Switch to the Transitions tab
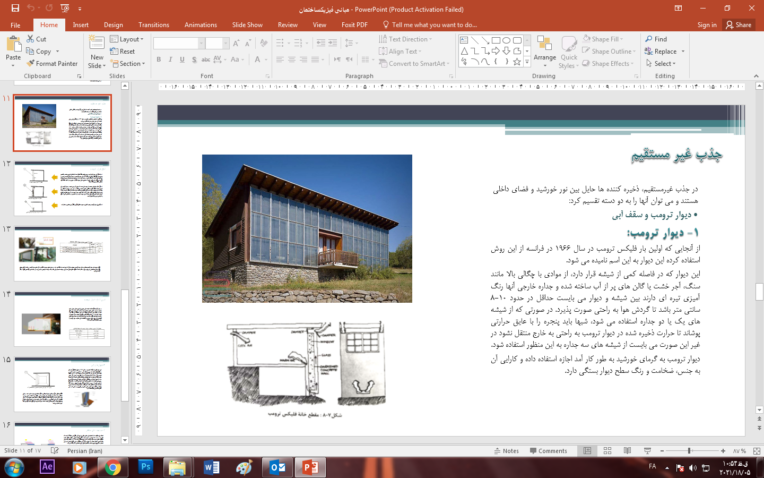Screen dimensions: 764x478 (x=153, y=24)
